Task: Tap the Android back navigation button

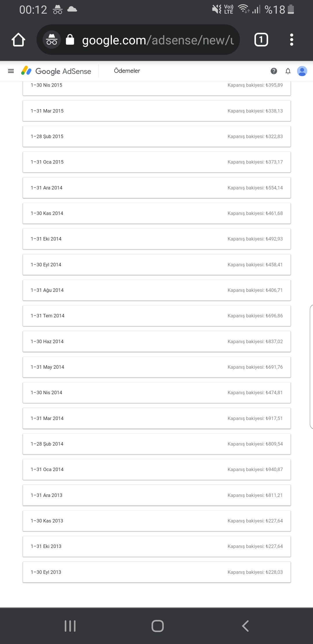Action: [245, 626]
